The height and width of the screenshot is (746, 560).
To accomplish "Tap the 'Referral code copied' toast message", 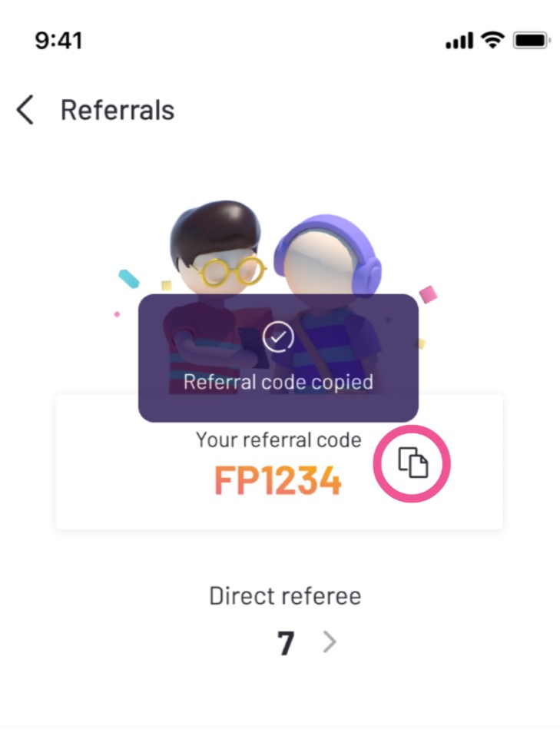I will coord(278,358).
